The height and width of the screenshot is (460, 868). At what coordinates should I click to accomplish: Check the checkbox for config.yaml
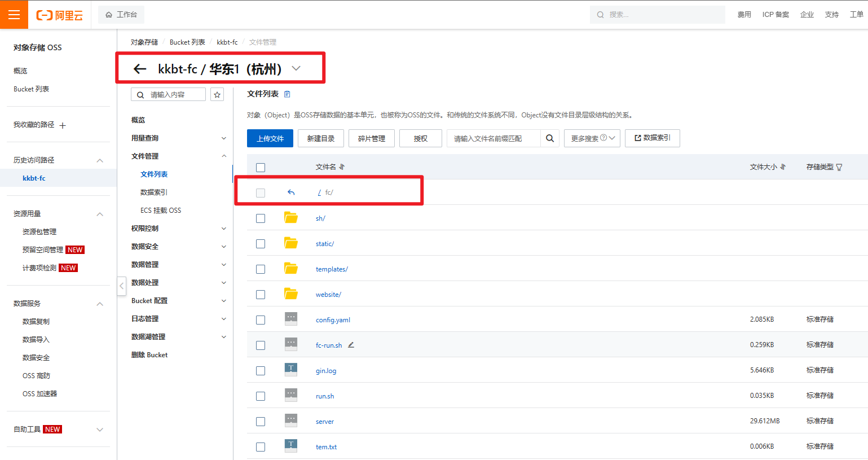click(x=261, y=320)
